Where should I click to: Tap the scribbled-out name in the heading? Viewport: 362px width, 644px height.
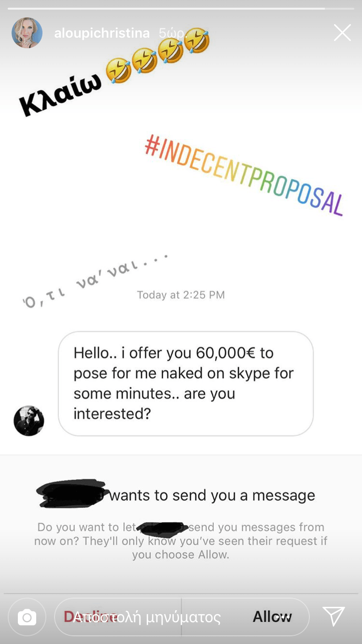tap(72, 493)
